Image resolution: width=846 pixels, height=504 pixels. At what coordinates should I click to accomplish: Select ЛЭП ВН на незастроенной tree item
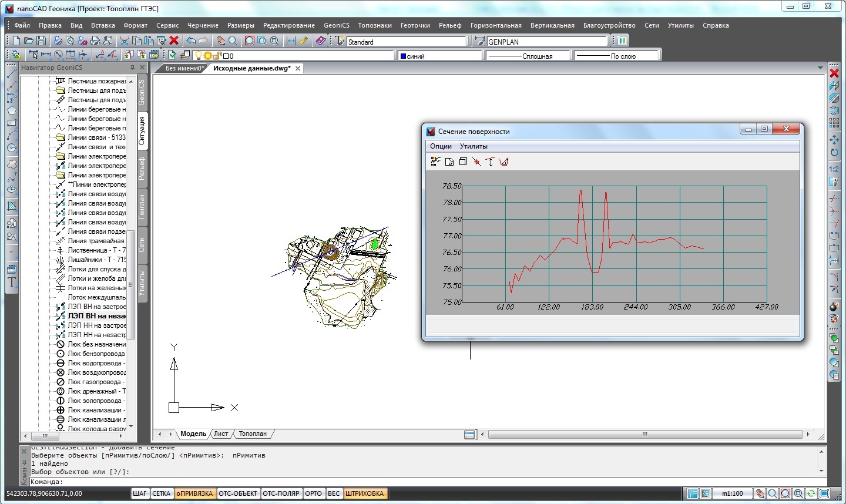(96, 316)
